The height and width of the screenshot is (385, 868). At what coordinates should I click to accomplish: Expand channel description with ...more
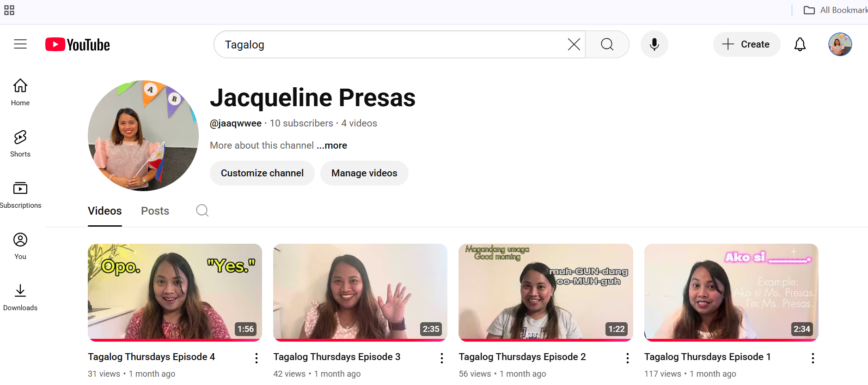(331, 145)
